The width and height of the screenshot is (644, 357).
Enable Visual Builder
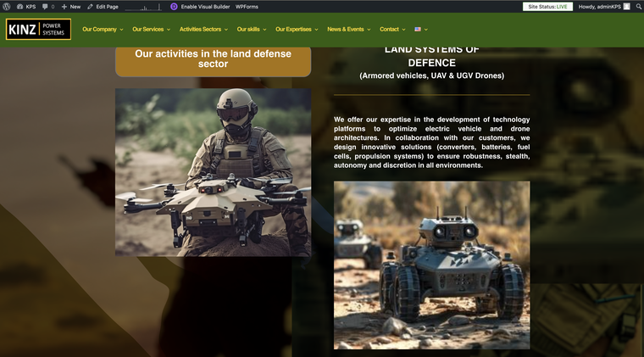[205, 7]
